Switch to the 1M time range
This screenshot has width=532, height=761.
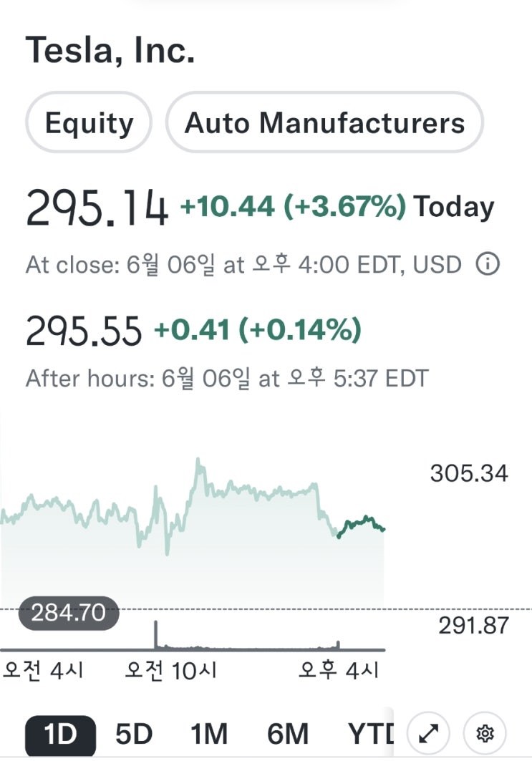coord(209,735)
